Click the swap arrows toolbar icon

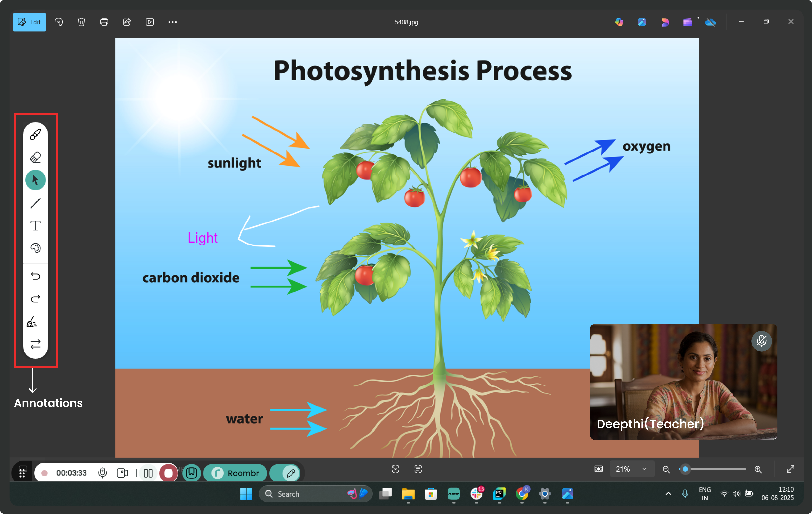point(35,344)
